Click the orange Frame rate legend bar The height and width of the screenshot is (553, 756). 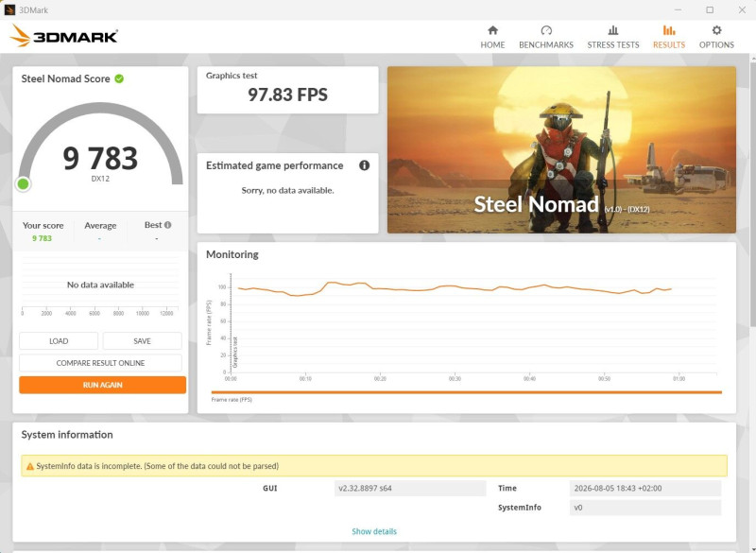click(x=466, y=392)
